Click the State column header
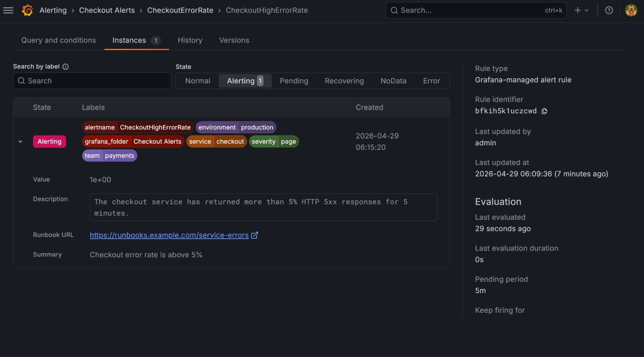Viewport: 644px width, 357px height. pos(42,107)
